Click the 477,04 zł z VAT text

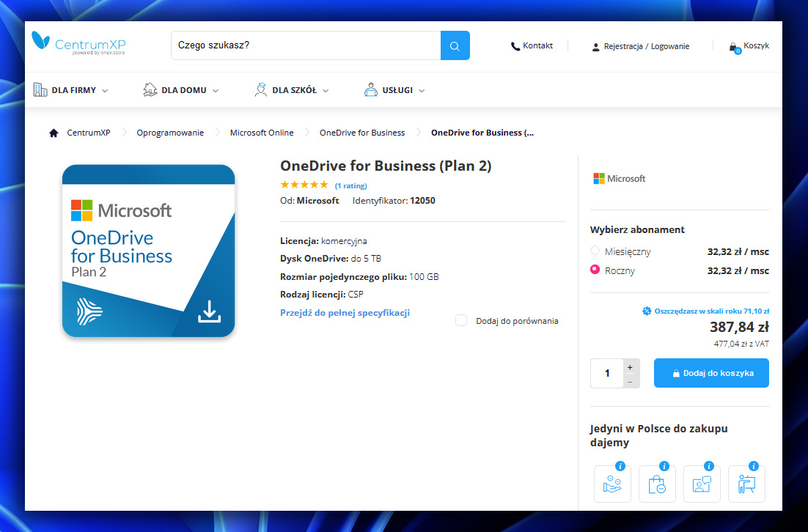click(x=741, y=344)
